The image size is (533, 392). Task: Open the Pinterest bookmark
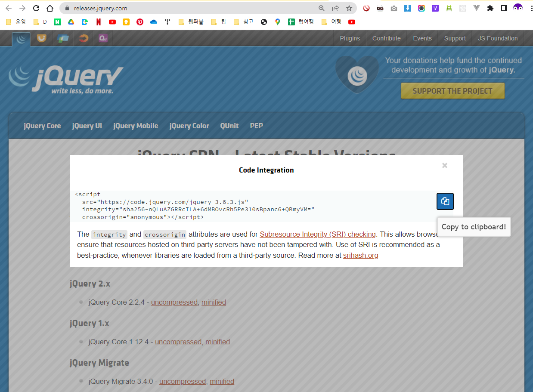(140, 22)
